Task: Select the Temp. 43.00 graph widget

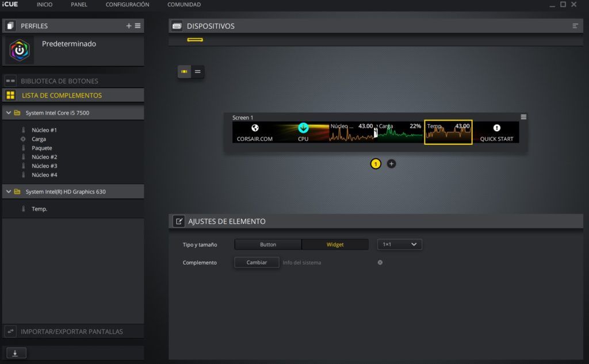Action: point(448,132)
